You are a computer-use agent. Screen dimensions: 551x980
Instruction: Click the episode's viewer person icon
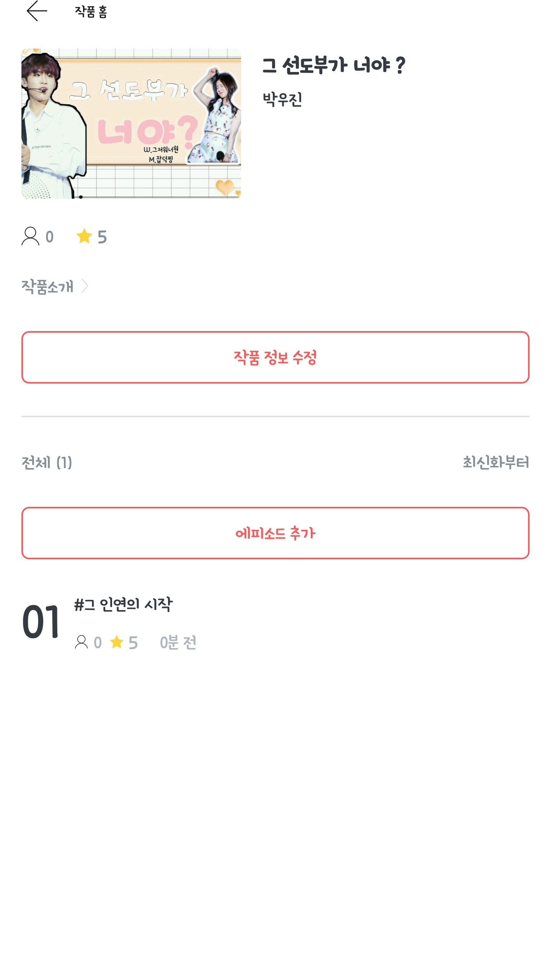coord(81,642)
